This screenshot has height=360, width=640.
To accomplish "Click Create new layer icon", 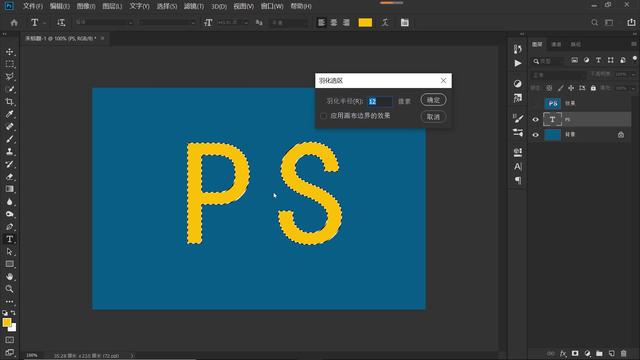I will pyautogui.click(x=611, y=353).
